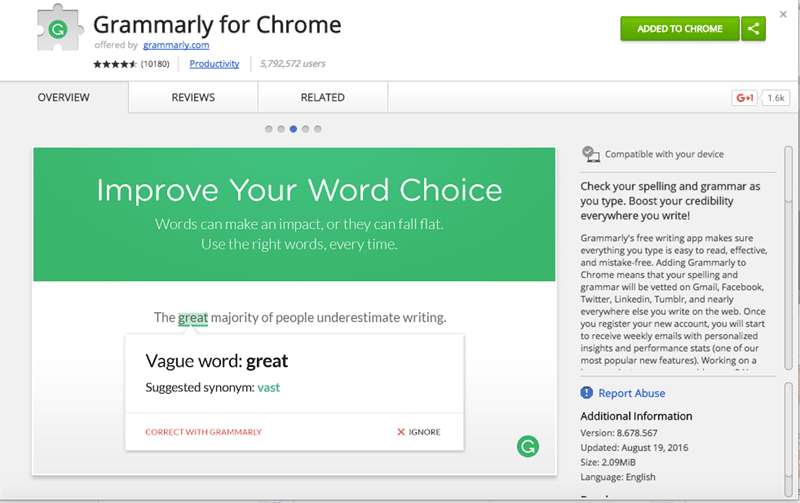The height and width of the screenshot is (503, 800).
Task: Click Correct with Grammarly in the preview
Action: point(203,432)
